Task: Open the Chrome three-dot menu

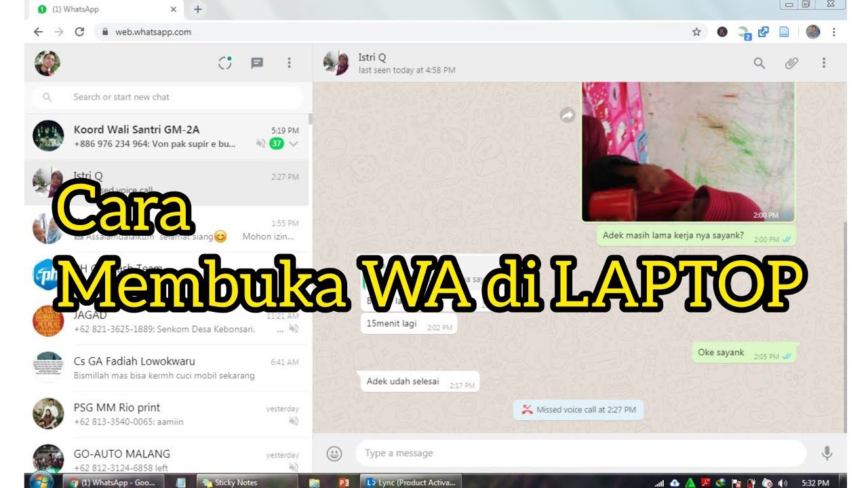Action: [833, 32]
